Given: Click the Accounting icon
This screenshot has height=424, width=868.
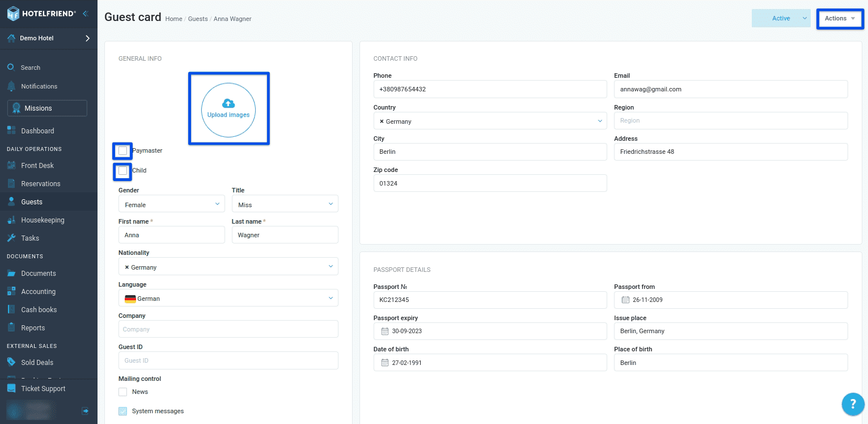Looking at the screenshot, I should pyautogui.click(x=11, y=291).
